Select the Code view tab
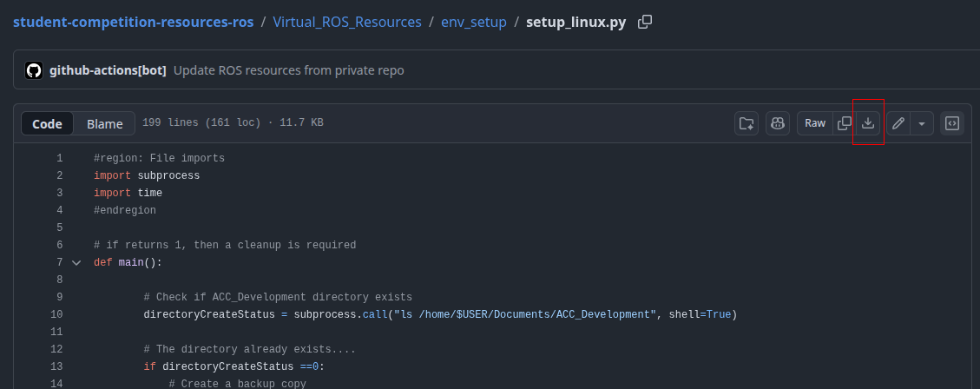 click(47, 124)
